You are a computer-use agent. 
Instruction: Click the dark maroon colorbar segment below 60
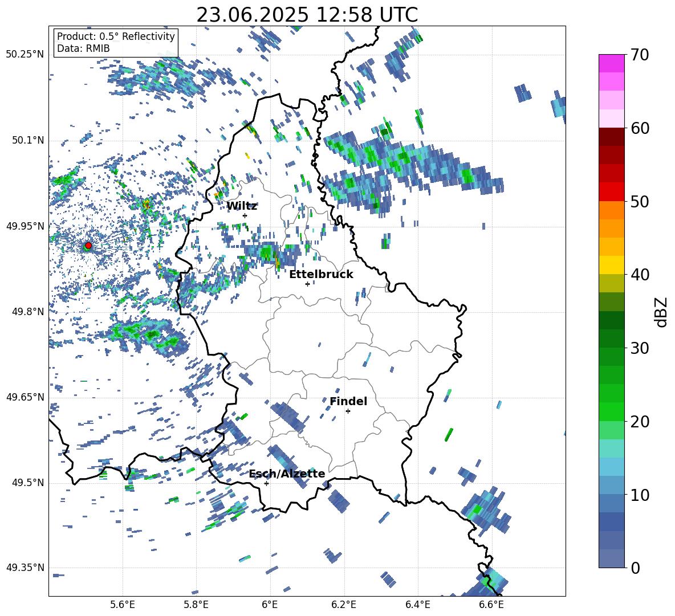click(x=611, y=137)
